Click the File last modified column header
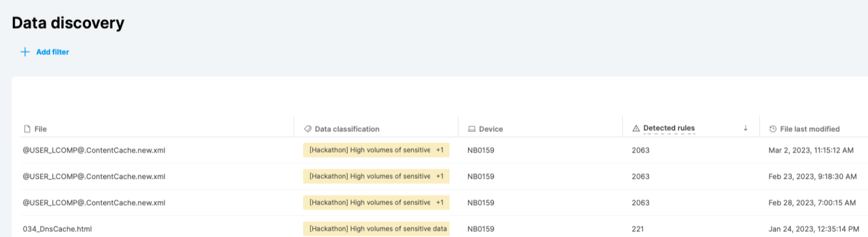This screenshot has width=868, height=237. click(809, 129)
